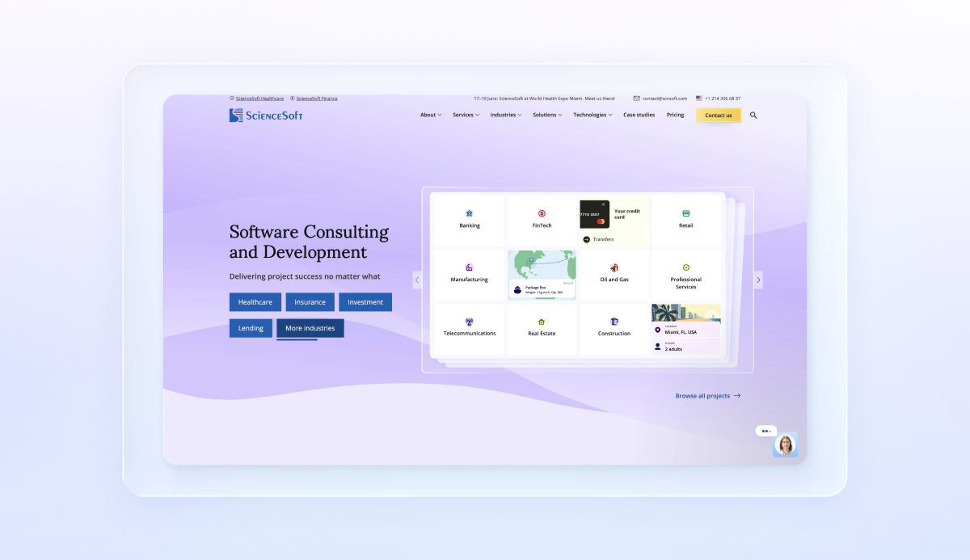Click the credit card thumbnail
The width and height of the screenshot is (970, 560).
point(594,214)
